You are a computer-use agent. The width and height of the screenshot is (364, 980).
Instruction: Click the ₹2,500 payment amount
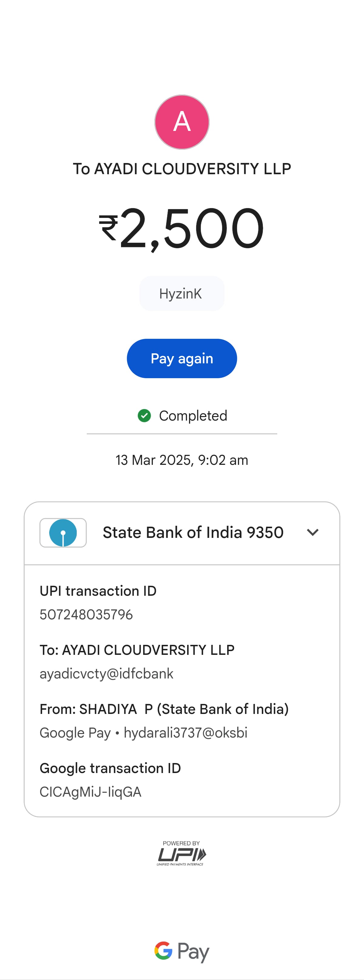click(x=182, y=228)
